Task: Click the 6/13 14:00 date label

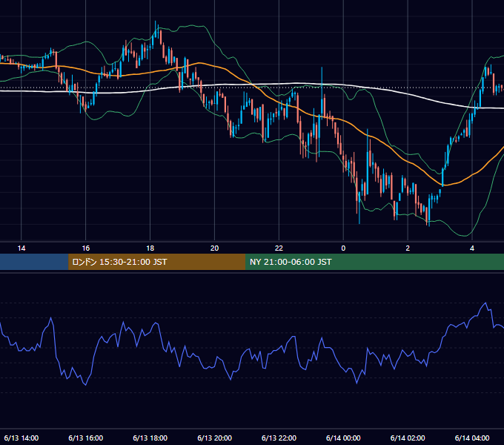Action: (21, 438)
